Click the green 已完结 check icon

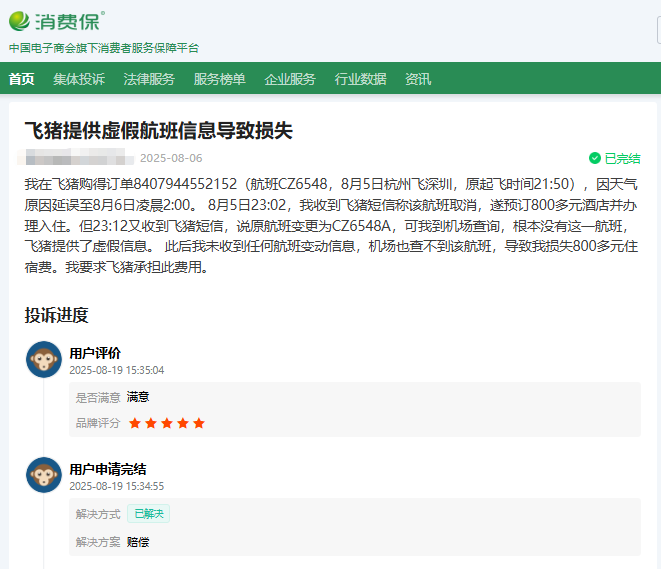click(x=595, y=158)
